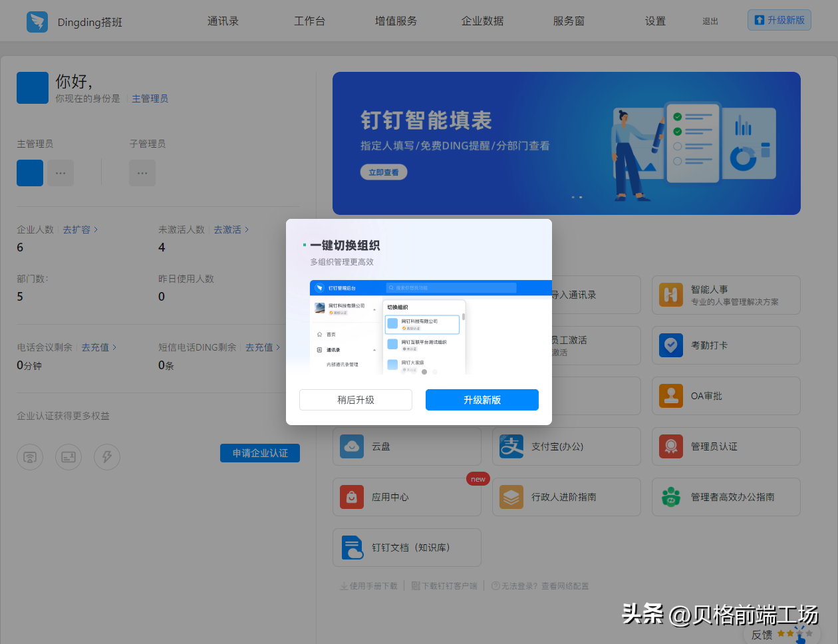Click the more dots under 主管理员
This screenshot has height=644, width=838.
click(x=61, y=173)
